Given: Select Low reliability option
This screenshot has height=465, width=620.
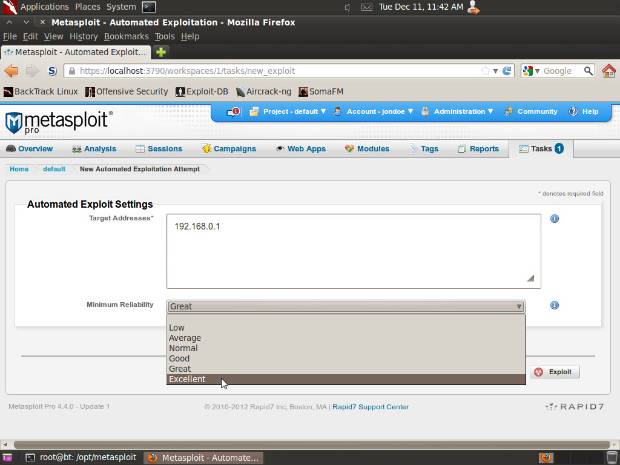Looking at the screenshot, I should (x=346, y=328).
